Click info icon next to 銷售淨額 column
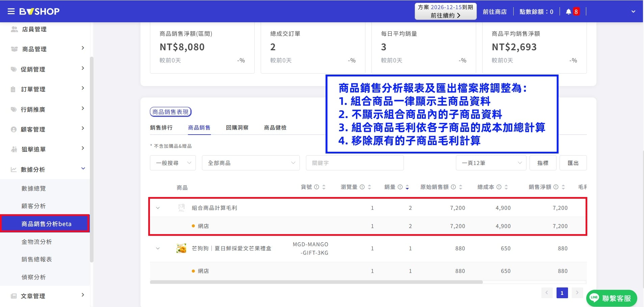644x307 pixels. 556,187
